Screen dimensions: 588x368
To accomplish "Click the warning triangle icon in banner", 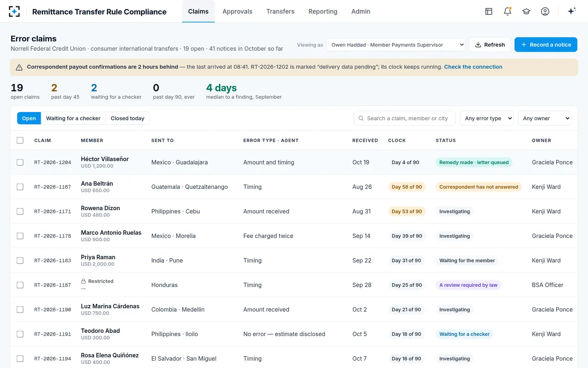I will coord(19,67).
